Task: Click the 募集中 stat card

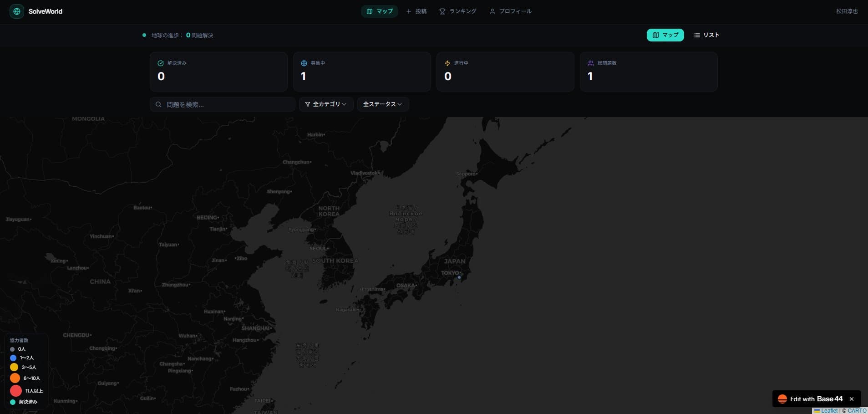Action: point(362,72)
